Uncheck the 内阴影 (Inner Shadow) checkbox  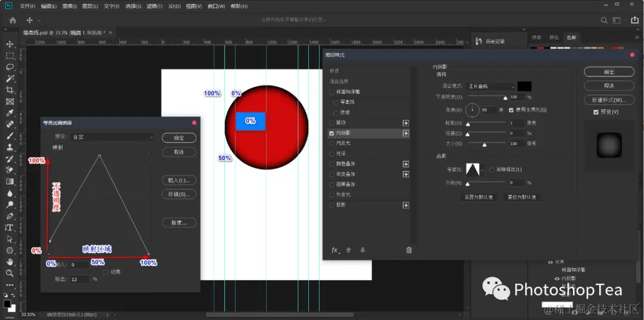point(332,133)
